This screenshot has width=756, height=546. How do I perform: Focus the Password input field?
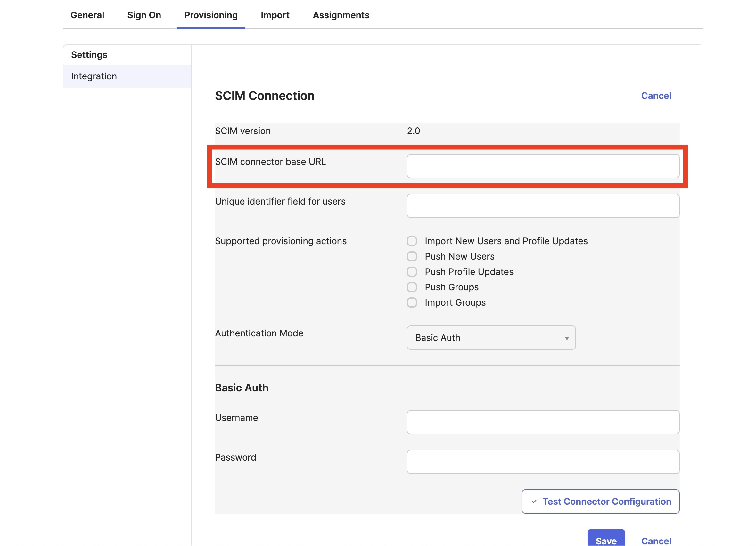543,462
